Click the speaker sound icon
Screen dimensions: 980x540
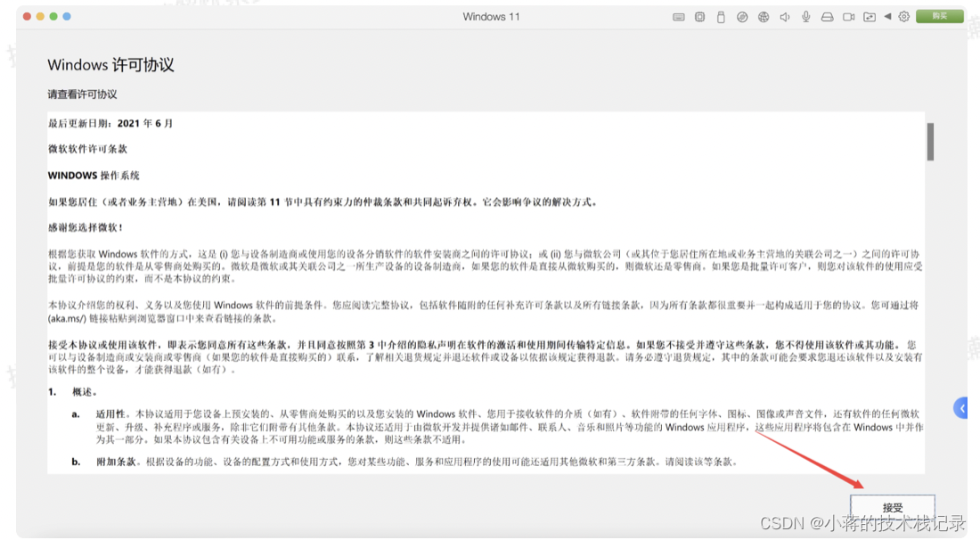[x=784, y=17]
